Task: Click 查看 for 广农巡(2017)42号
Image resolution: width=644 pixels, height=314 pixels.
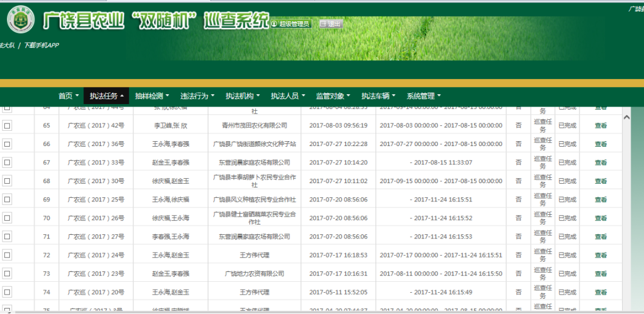Action: tap(601, 125)
